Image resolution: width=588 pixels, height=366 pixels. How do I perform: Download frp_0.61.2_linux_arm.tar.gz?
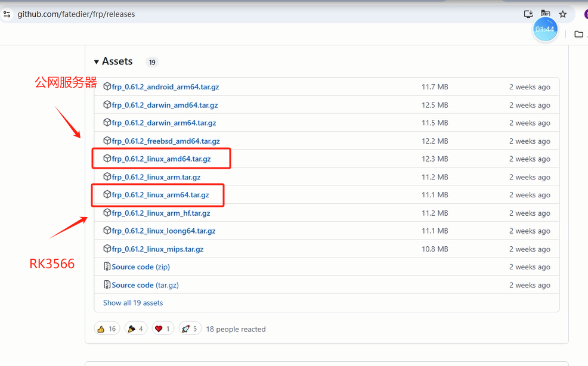point(156,177)
